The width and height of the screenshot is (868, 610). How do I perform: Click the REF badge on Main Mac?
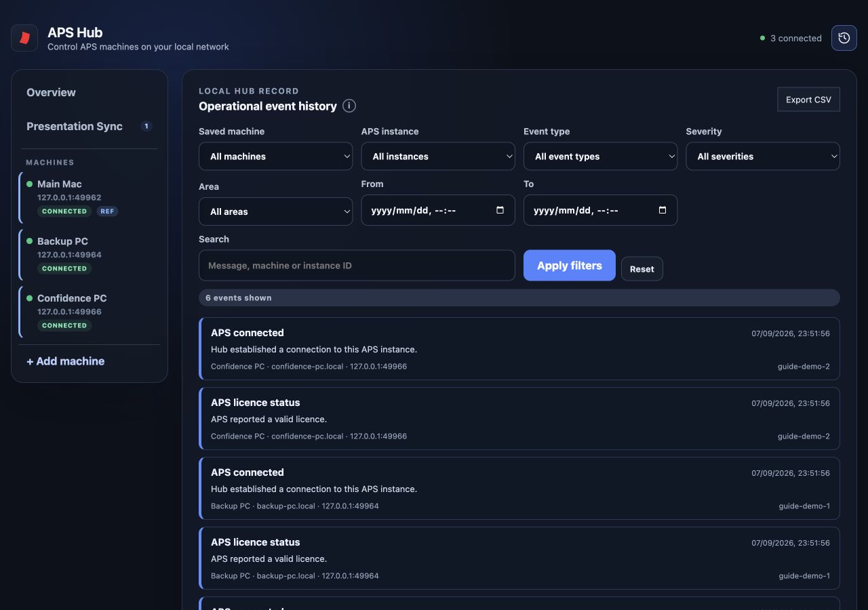click(107, 211)
